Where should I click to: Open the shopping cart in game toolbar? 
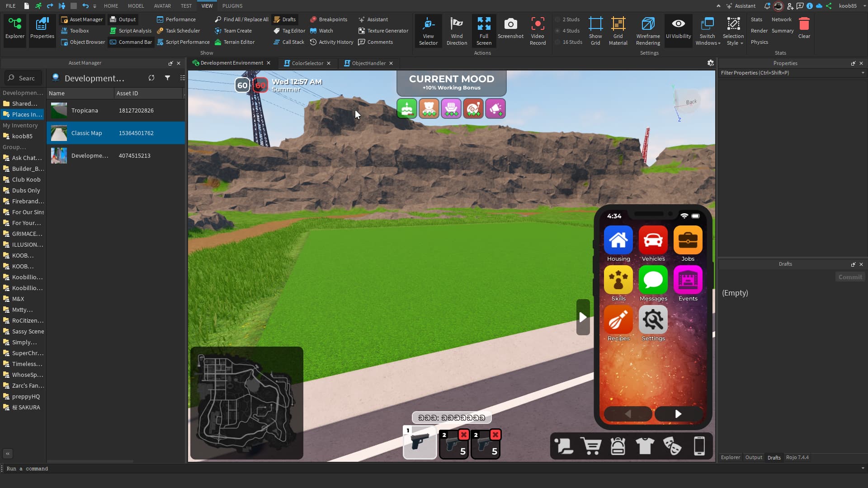coord(591,446)
